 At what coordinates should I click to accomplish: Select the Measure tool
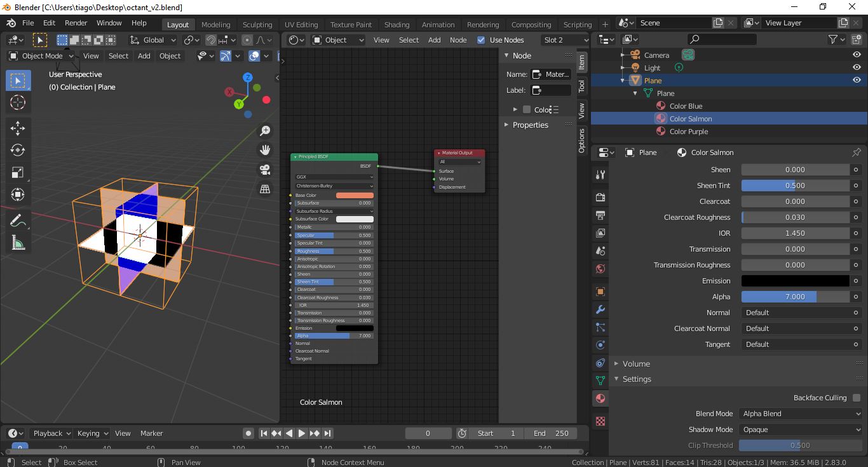point(18,243)
